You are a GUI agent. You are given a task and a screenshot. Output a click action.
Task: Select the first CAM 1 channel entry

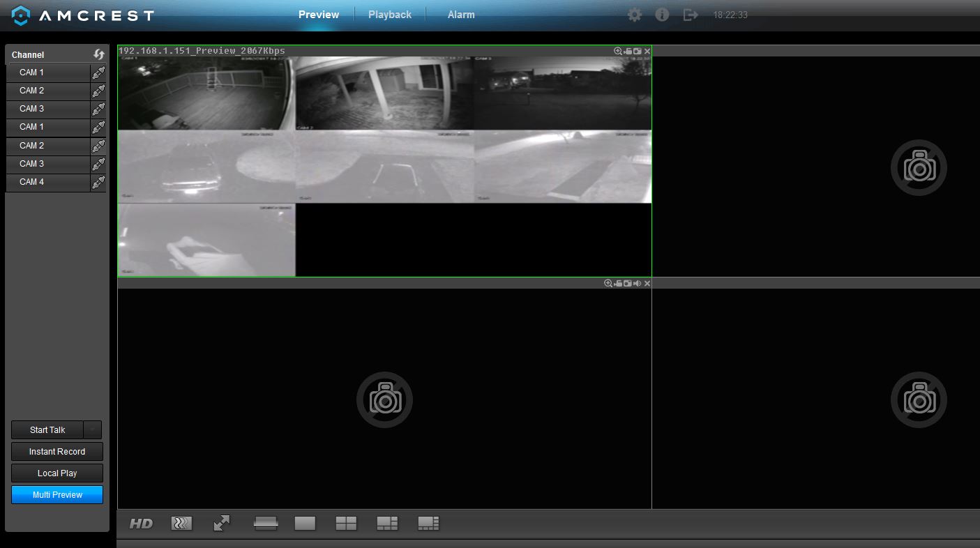(48, 73)
